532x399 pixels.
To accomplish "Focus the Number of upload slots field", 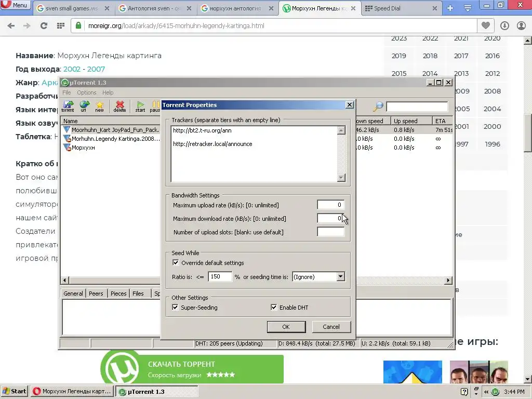I will (331, 232).
